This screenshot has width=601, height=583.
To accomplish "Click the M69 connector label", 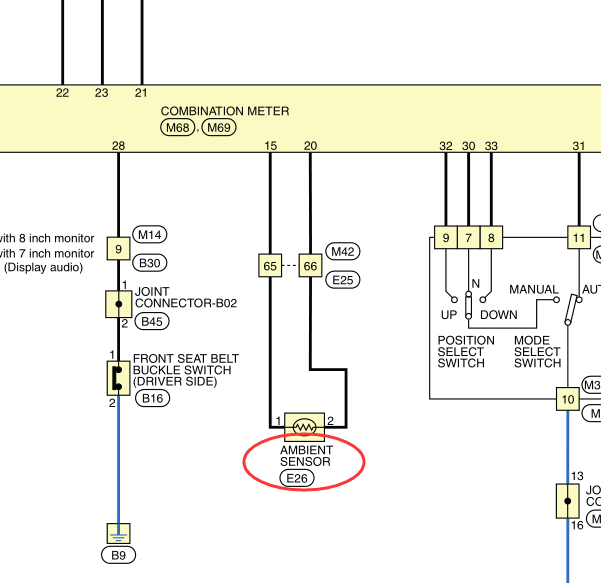I will [x=219, y=127].
